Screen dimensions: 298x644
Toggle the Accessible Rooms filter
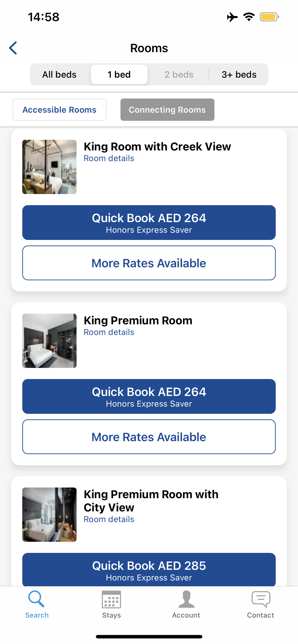tap(60, 110)
